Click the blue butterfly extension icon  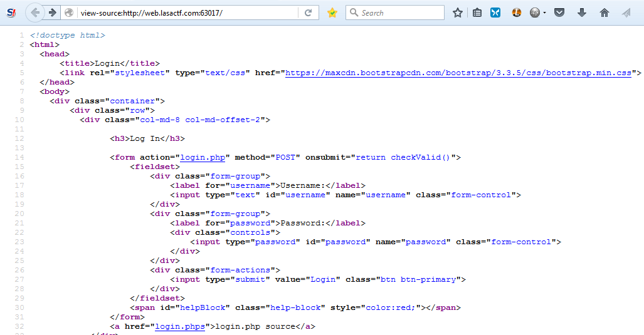[495, 13]
